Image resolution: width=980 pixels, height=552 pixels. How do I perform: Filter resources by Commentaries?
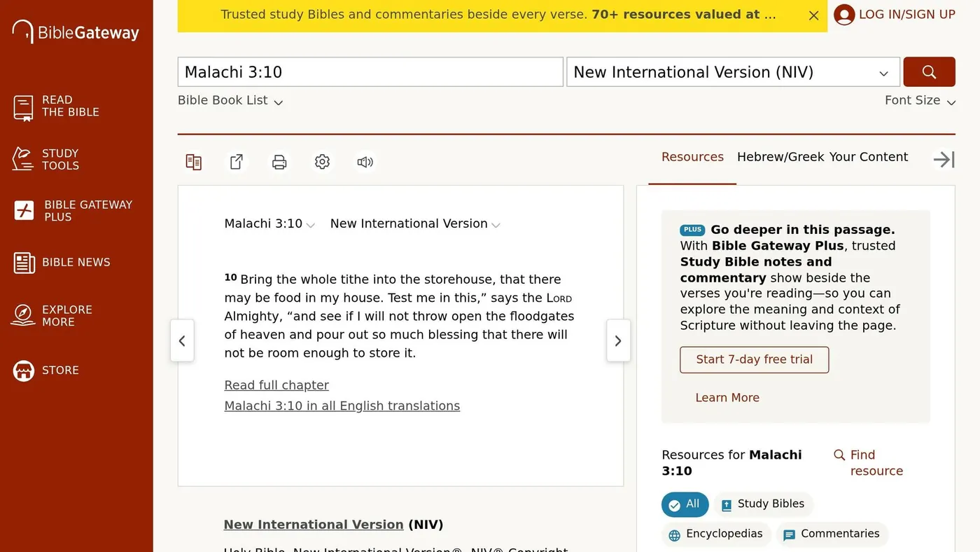pyautogui.click(x=831, y=534)
